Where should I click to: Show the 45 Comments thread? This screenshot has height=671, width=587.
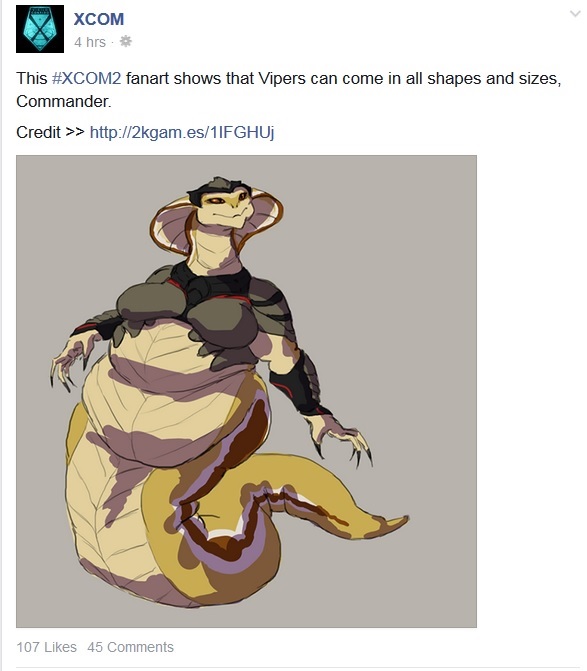(130, 647)
